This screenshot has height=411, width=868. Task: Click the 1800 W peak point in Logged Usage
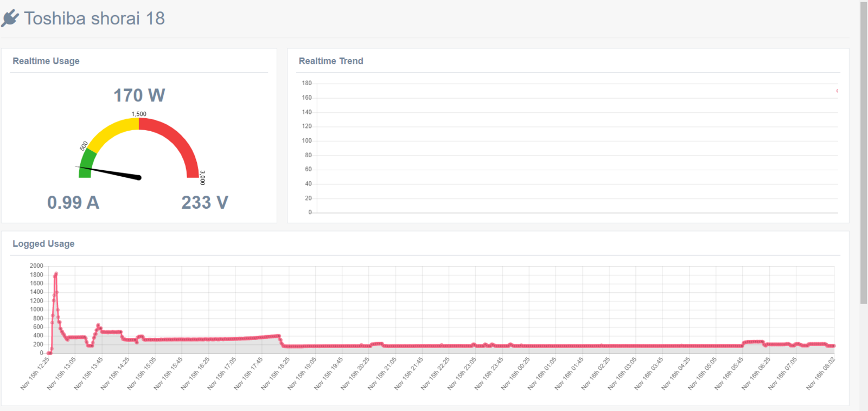(x=56, y=274)
